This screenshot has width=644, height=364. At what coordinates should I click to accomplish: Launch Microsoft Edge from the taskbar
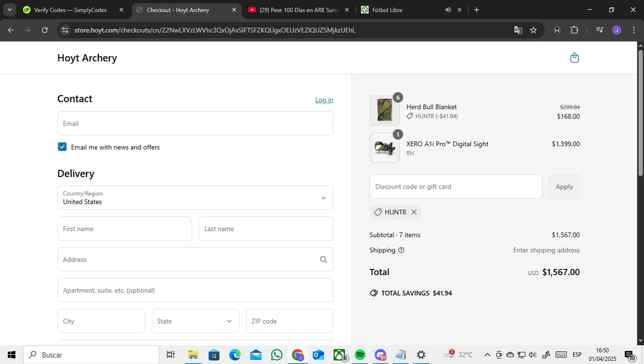tap(235, 355)
